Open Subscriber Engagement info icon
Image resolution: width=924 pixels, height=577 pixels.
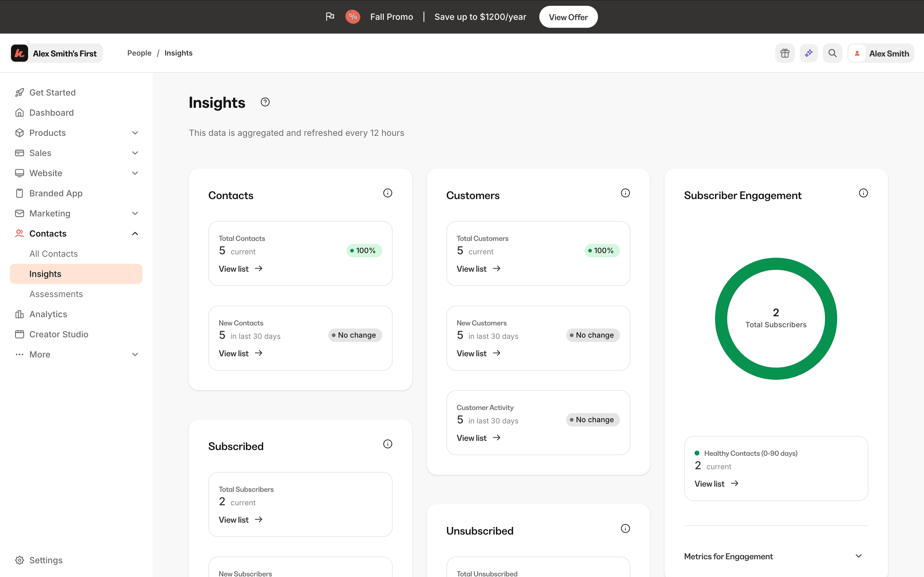click(x=863, y=193)
